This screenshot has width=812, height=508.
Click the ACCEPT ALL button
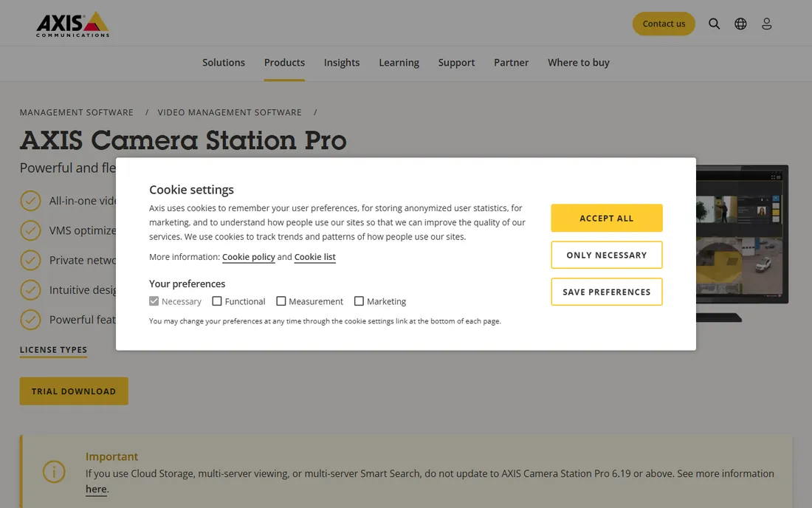[x=606, y=218]
